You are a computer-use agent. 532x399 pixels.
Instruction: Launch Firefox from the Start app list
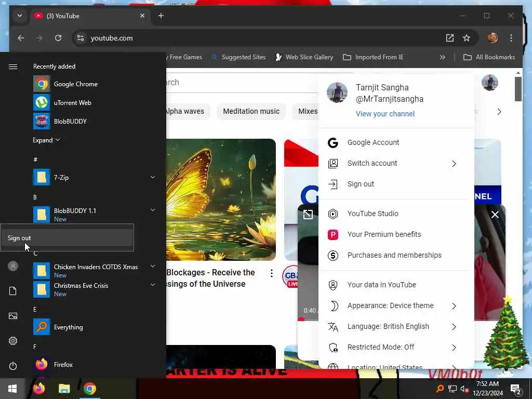pyautogui.click(x=53, y=364)
